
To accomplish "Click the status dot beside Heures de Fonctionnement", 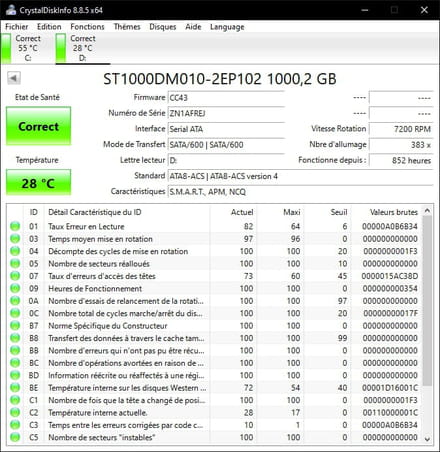I will [15, 288].
